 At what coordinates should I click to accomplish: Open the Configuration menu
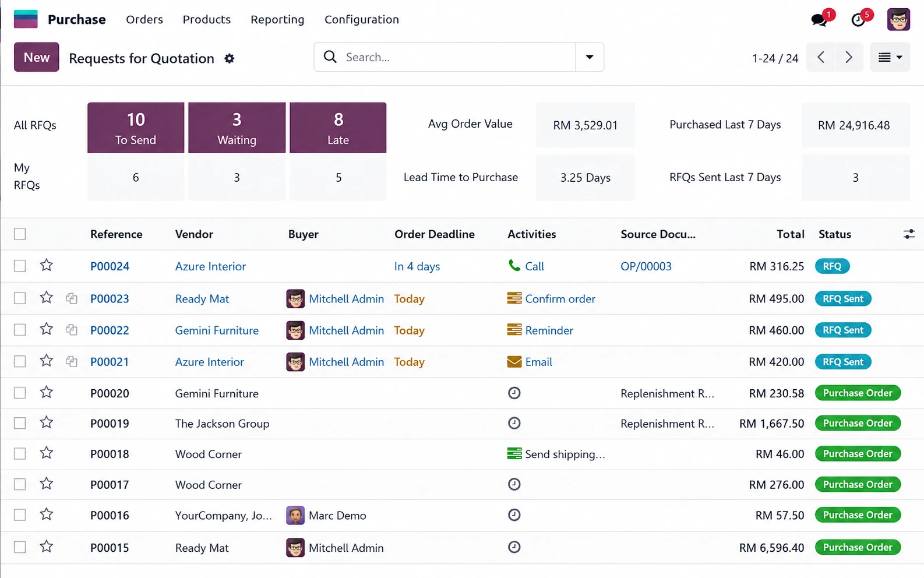click(362, 19)
